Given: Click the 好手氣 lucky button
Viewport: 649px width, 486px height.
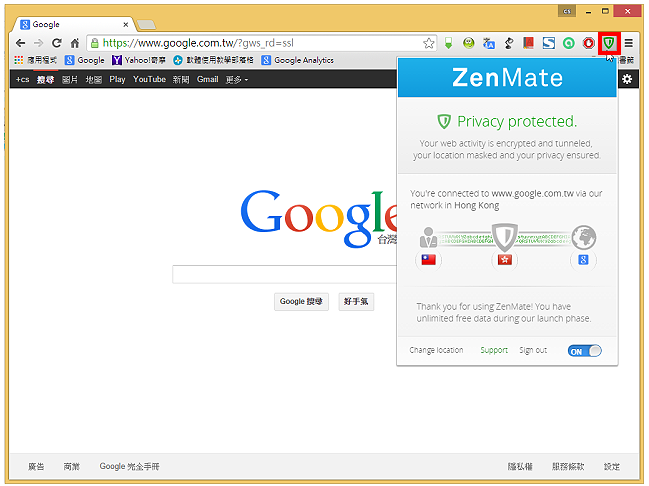Looking at the screenshot, I should point(356,301).
